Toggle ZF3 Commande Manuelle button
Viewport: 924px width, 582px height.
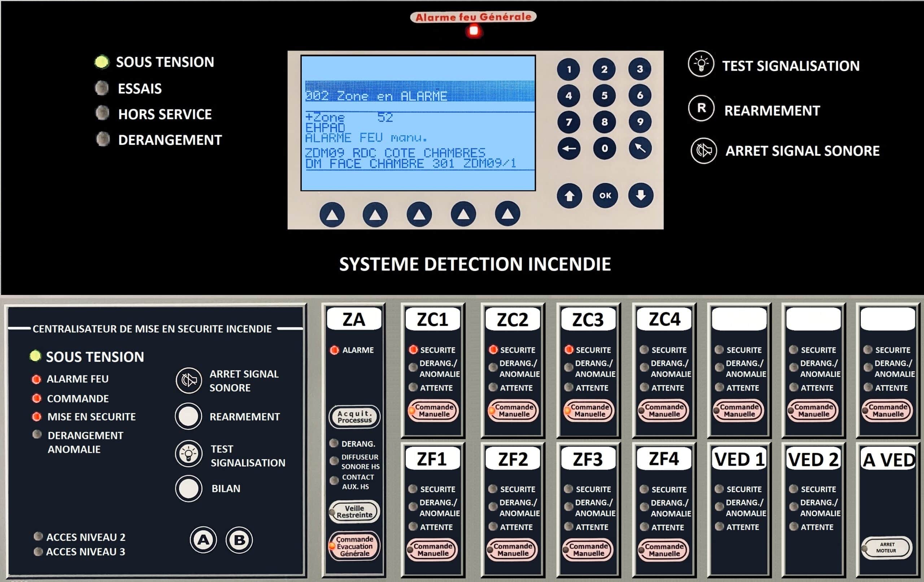[588, 550]
